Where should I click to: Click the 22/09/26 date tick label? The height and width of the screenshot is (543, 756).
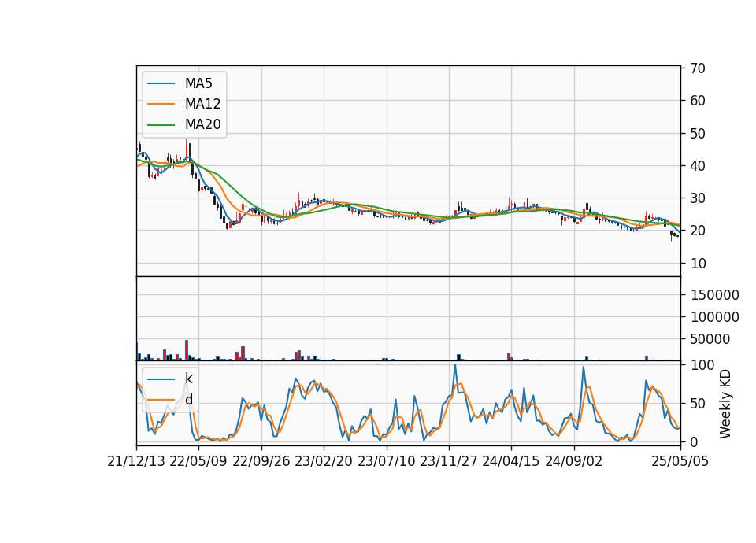point(261,461)
